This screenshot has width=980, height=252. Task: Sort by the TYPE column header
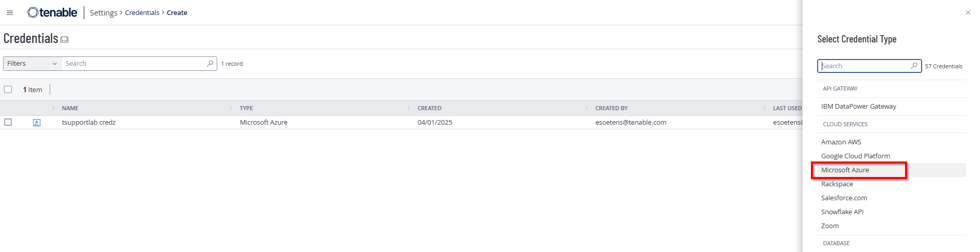pos(246,108)
